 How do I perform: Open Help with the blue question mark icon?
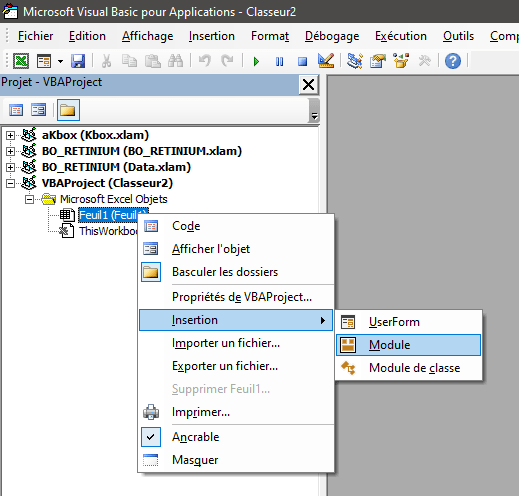click(x=453, y=61)
